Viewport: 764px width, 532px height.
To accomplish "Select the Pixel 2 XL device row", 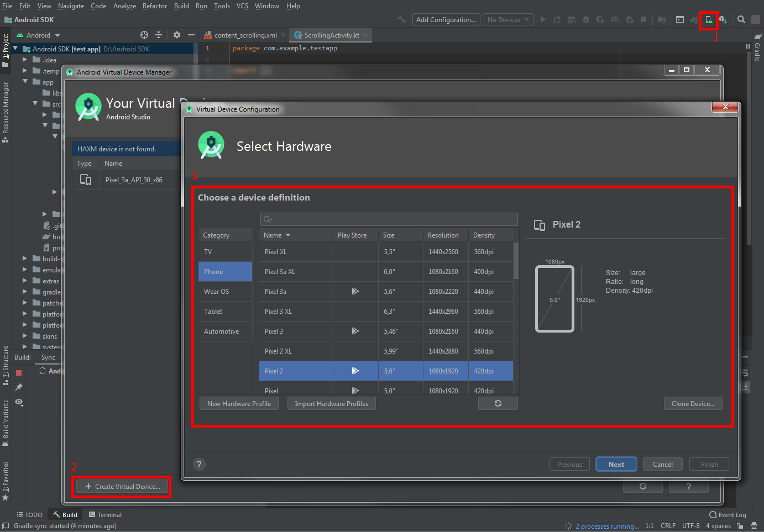I will click(x=386, y=351).
